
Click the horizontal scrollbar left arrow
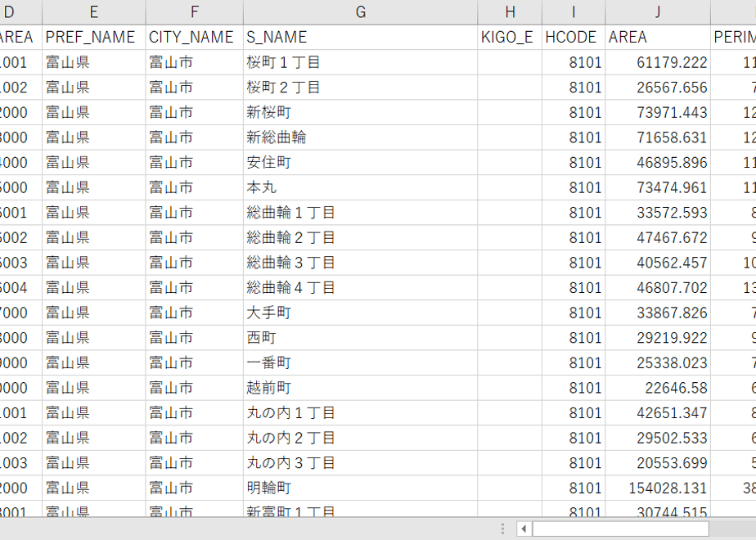(x=524, y=529)
